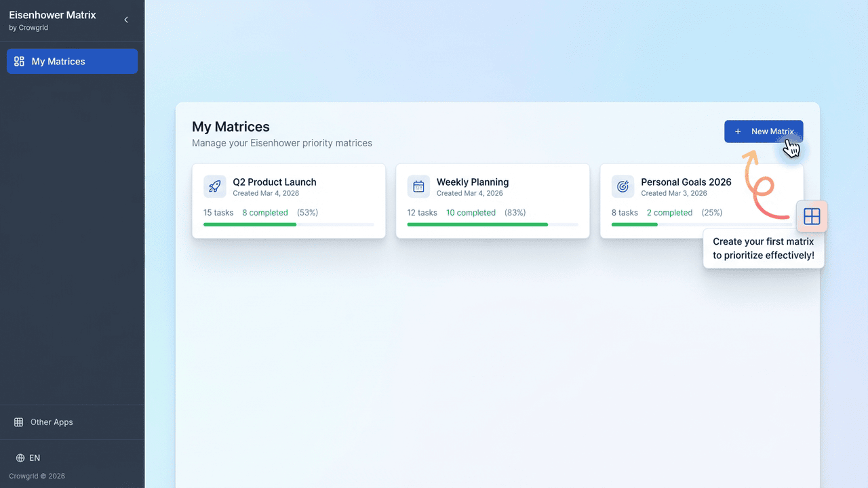Image resolution: width=868 pixels, height=488 pixels.
Task: Click the globe language icon
Action: coord(20,458)
